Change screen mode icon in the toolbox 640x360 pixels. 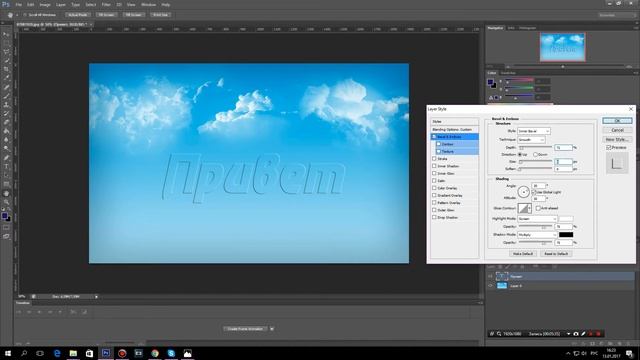[x=6, y=236]
